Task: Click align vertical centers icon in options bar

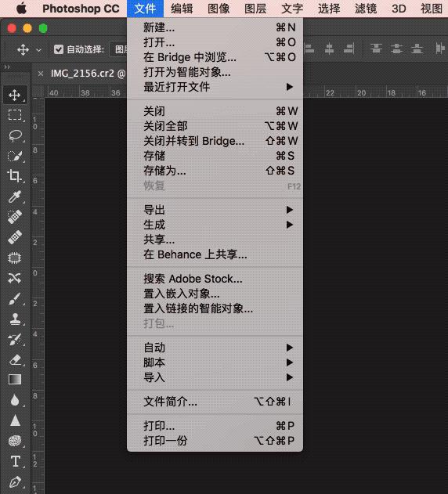Action: (329, 49)
